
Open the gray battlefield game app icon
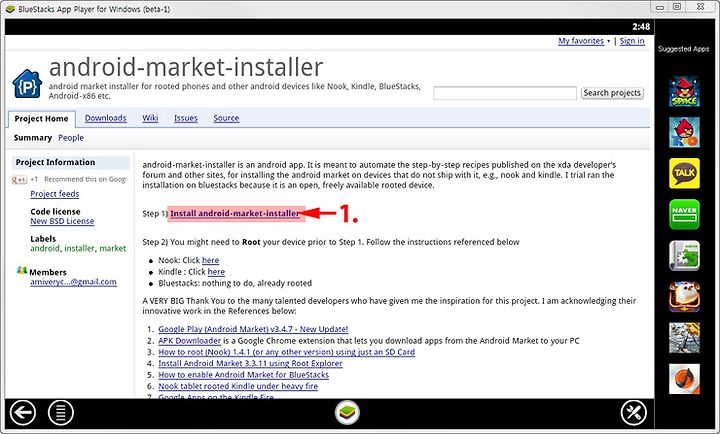(x=684, y=338)
